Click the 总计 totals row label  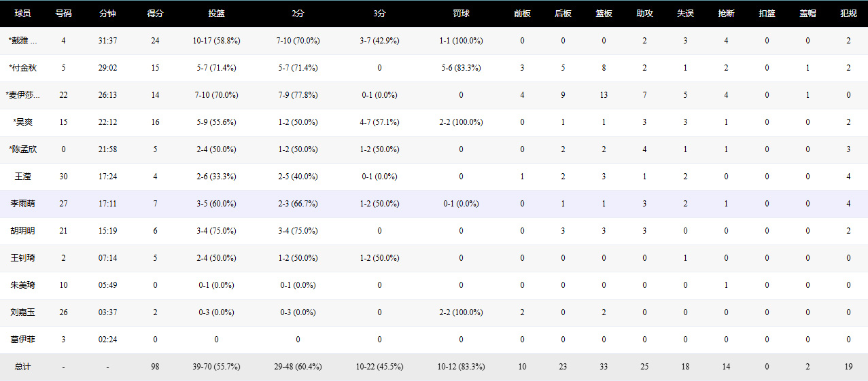(23, 367)
